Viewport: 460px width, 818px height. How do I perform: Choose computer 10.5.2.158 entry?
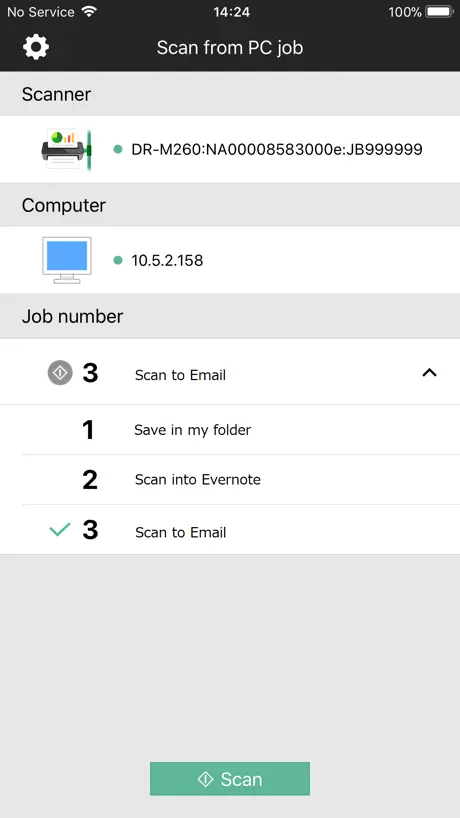[230, 260]
